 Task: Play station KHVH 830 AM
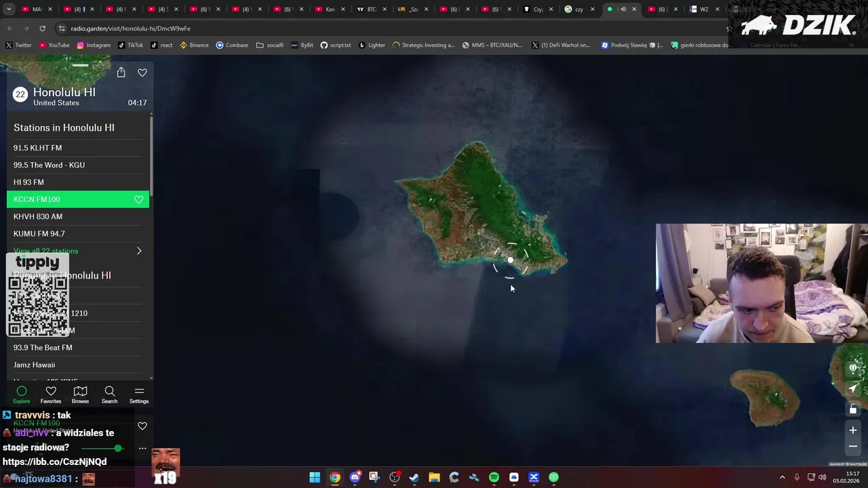(78, 216)
